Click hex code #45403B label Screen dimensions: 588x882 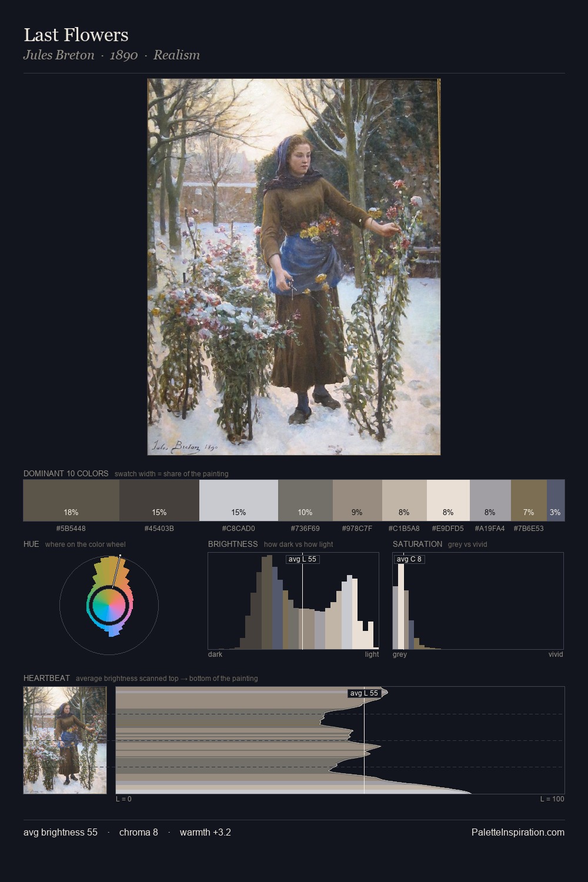[159, 529]
